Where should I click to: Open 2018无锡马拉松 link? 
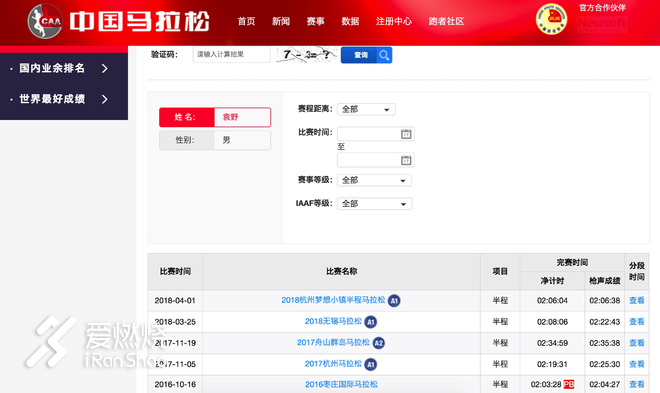pos(333,321)
